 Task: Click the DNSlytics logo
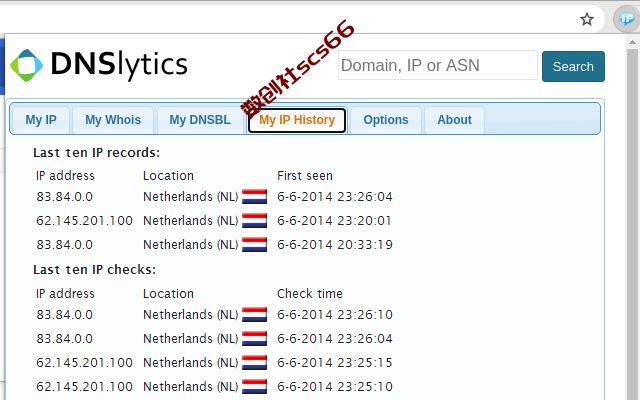(99, 65)
